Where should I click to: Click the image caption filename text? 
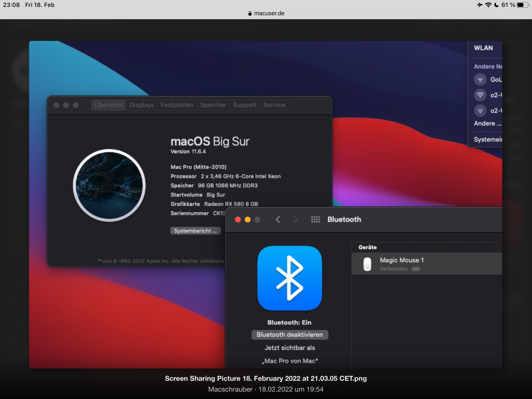tap(266, 378)
